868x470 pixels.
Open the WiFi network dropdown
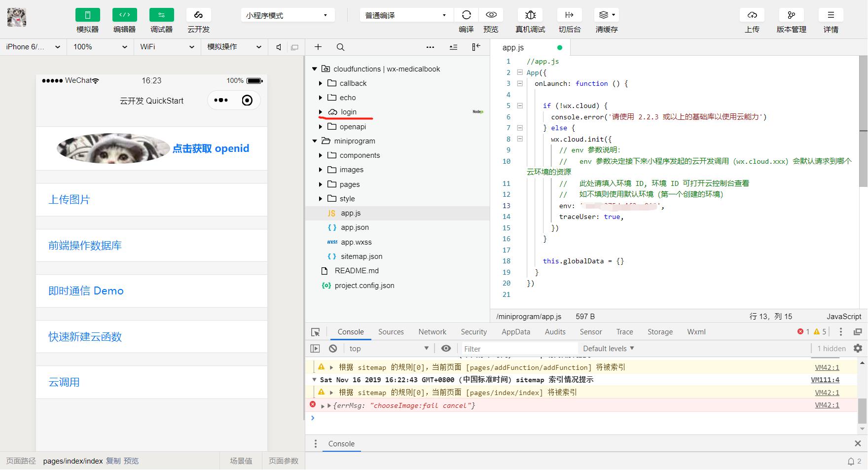pos(167,47)
